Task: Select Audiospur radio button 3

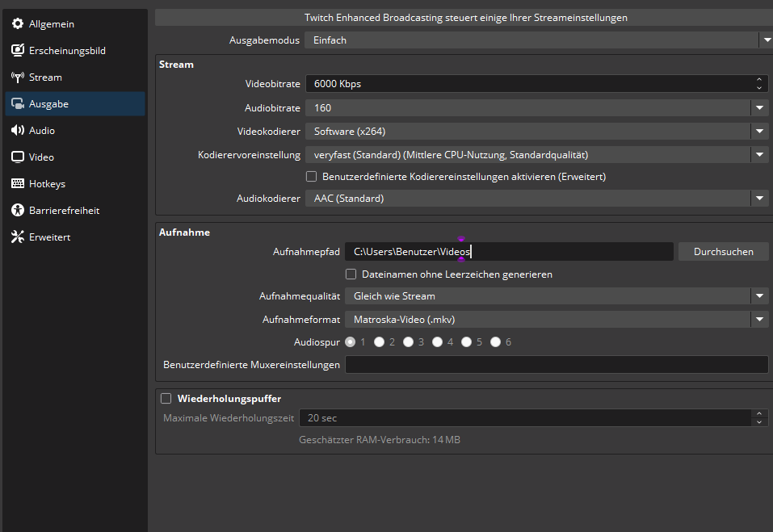Action: click(x=409, y=342)
